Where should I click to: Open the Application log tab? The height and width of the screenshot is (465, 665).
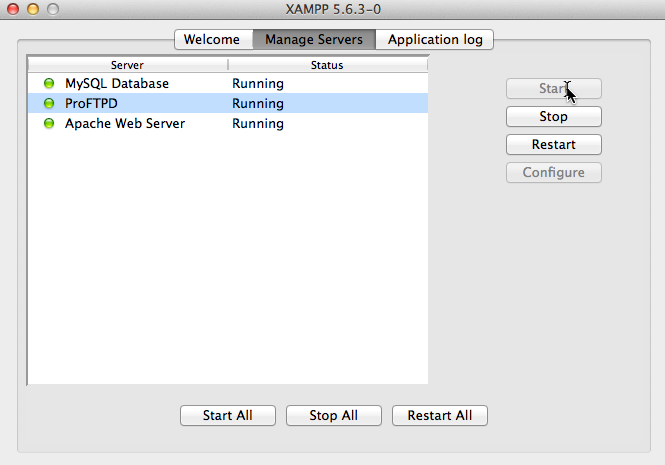point(435,40)
